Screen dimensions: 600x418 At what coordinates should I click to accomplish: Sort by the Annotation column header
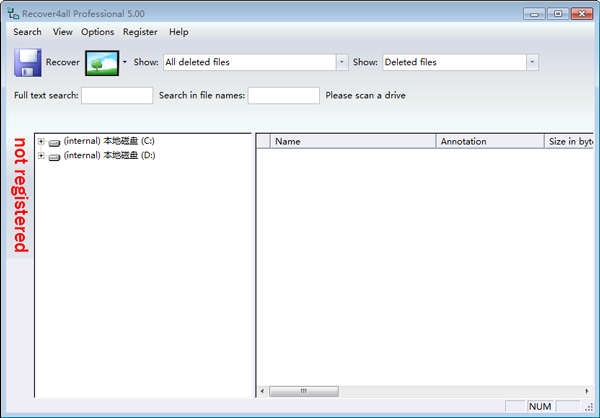490,141
